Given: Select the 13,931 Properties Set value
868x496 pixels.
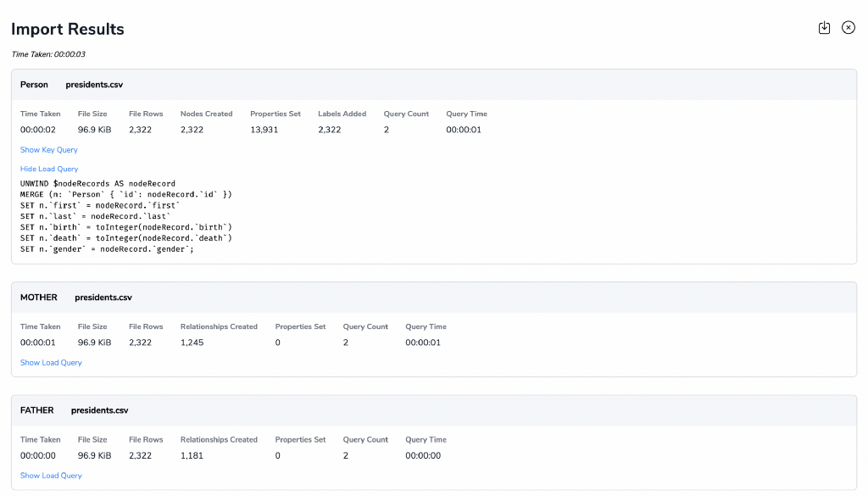Looking at the screenshot, I should click(264, 130).
